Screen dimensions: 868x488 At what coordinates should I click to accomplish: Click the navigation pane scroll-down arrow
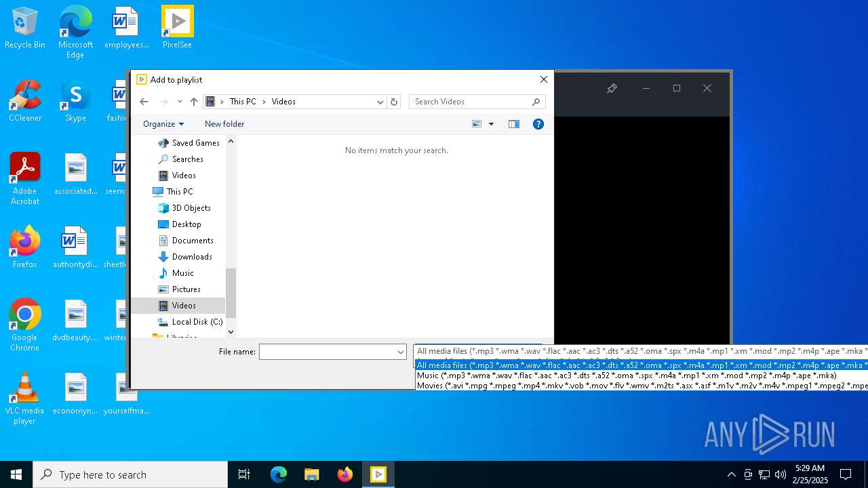point(231,331)
